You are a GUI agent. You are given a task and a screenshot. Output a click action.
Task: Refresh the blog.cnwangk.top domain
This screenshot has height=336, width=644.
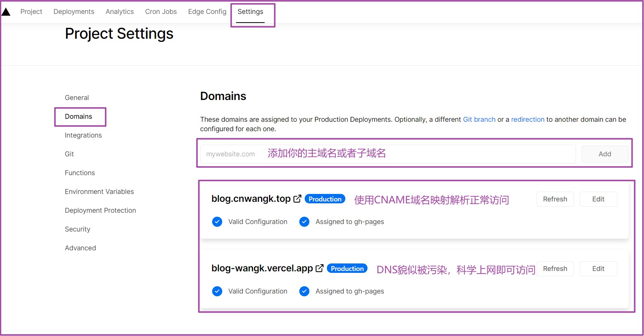click(555, 199)
